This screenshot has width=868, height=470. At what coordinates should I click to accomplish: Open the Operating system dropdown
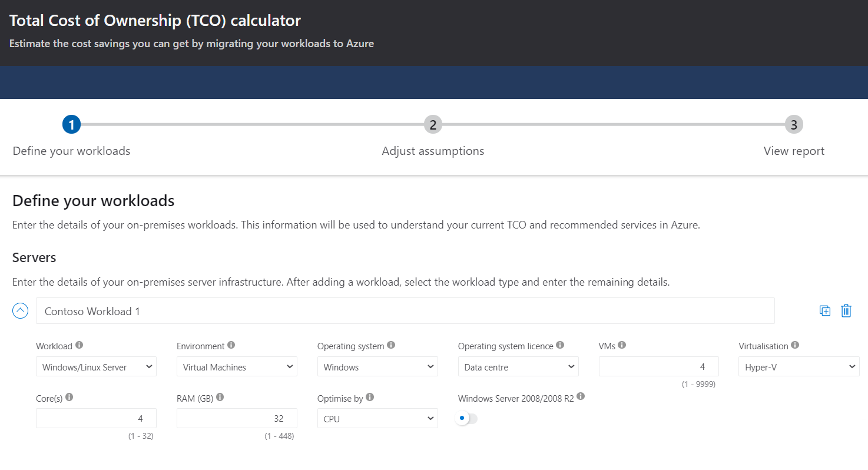click(377, 366)
